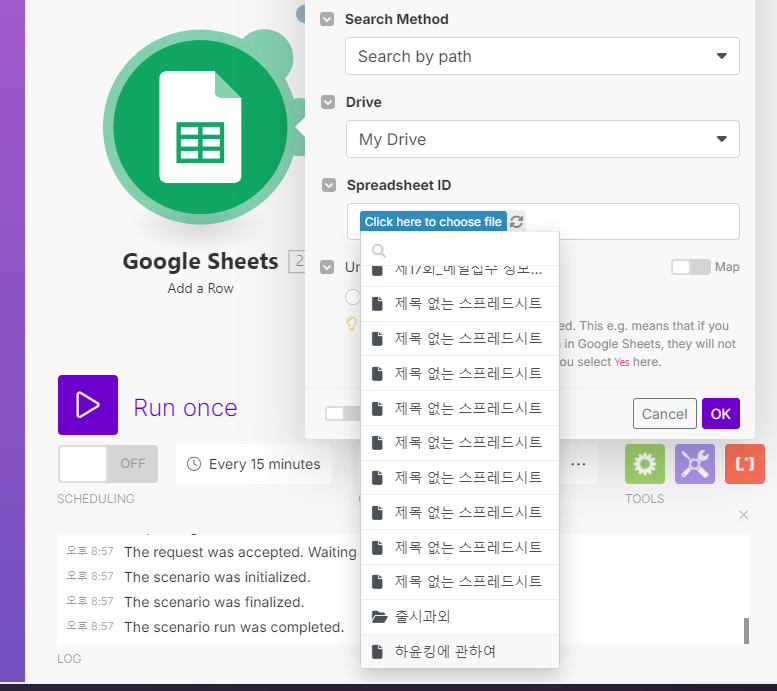This screenshot has width=777, height=691.
Task: Click log entry 'The scenario was initialized.'
Action: tap(217, 577)
